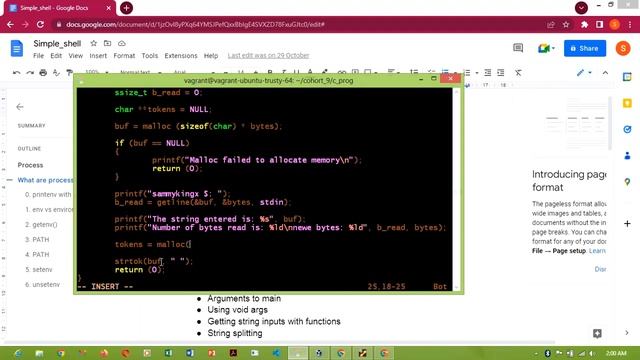Open the zoom level 100% dropdown
Image resolution: width=640 pixels, height=360 pixels.
pos(97,72)
